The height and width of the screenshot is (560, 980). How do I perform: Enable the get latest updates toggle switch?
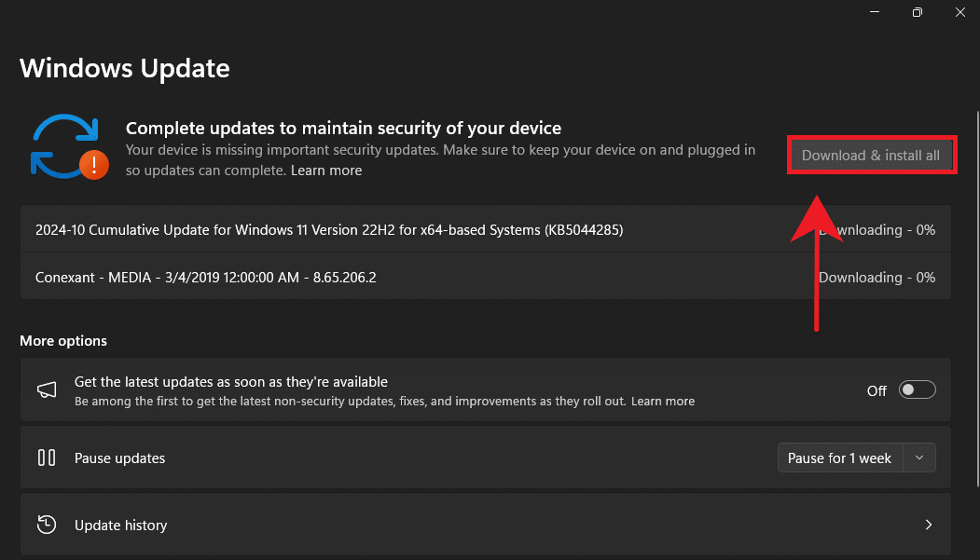click(917, 390)
